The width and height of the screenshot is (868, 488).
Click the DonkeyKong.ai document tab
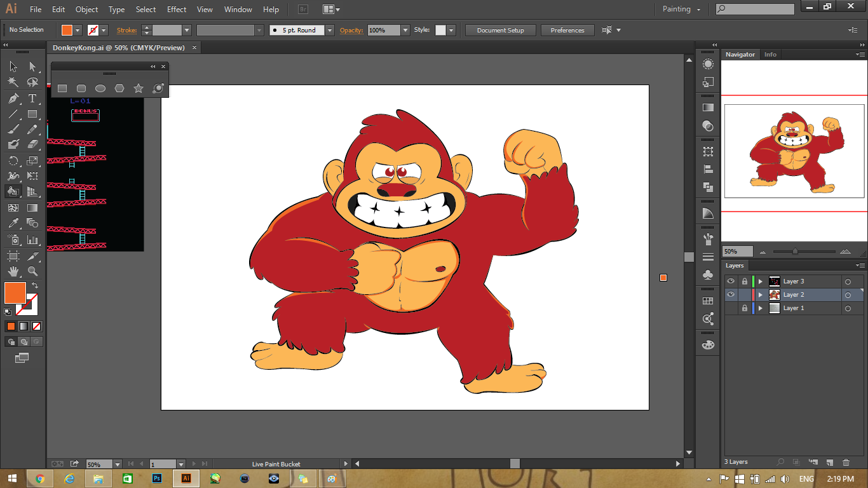(x=119, y=48)
